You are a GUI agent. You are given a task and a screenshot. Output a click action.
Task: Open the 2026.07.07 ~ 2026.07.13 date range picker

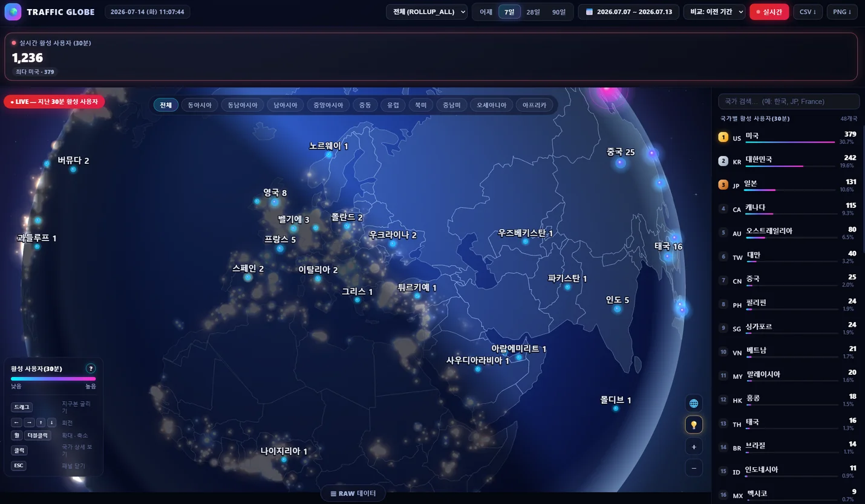[x=628, y=12]
